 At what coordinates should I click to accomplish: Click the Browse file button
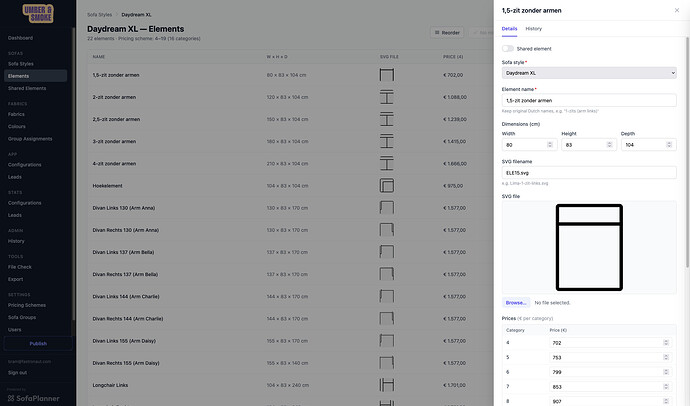click(x=516, y=303)
